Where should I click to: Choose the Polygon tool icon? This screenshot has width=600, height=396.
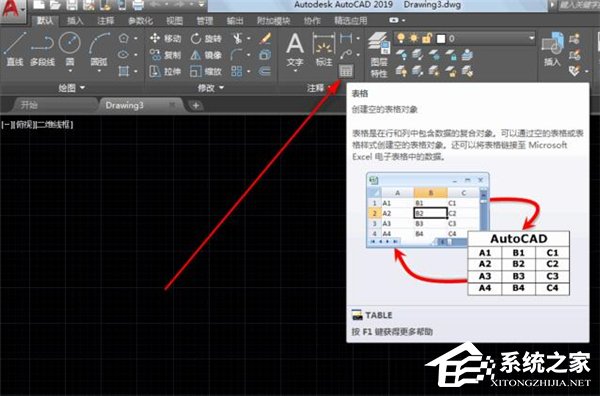coord(123,38)
